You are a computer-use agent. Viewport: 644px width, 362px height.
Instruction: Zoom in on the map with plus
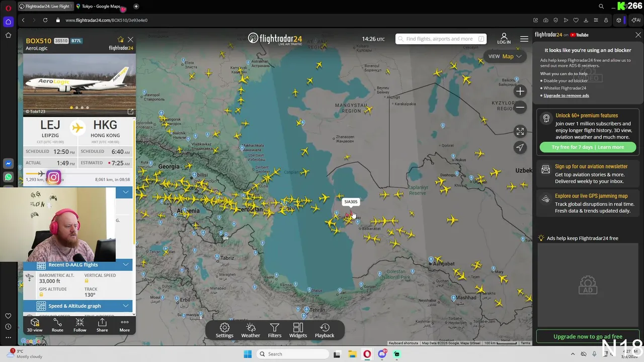coord(520,91)
